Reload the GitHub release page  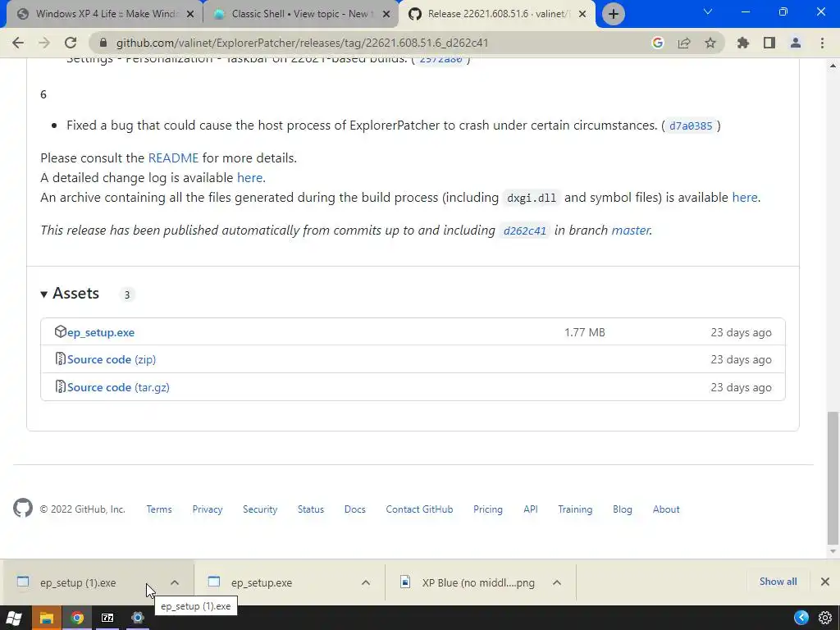pos(71,43)
